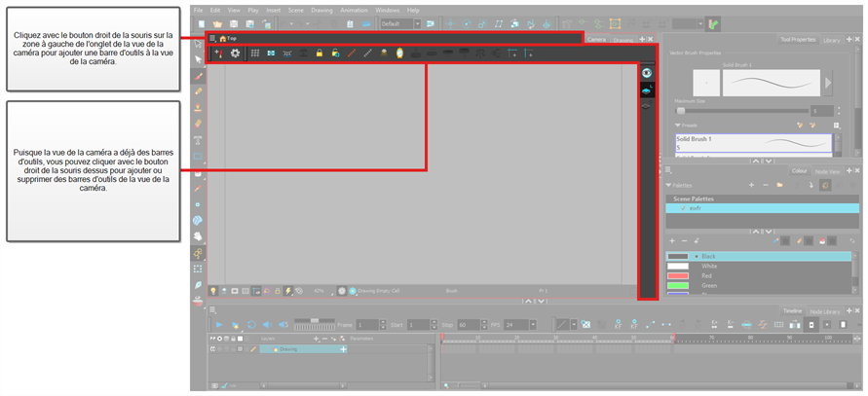868x396 pixels.
Task: Toggle lock icon in camera status bar
Action: tap(278, 290)
